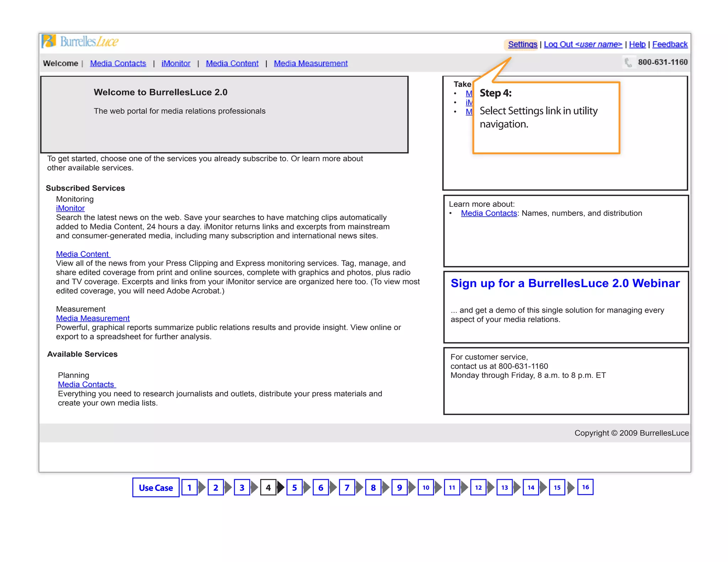The image size is (728, 562).
Task: Go to step 5 in the step navigator
Action: 294,488
